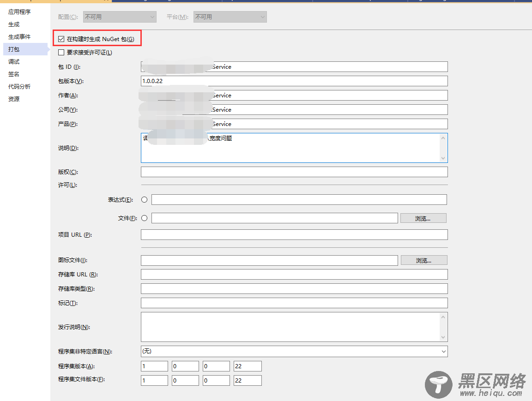Click the 表达式 license expression text box
The width and height of the screenshot is (532, 401).
point(299,200)
